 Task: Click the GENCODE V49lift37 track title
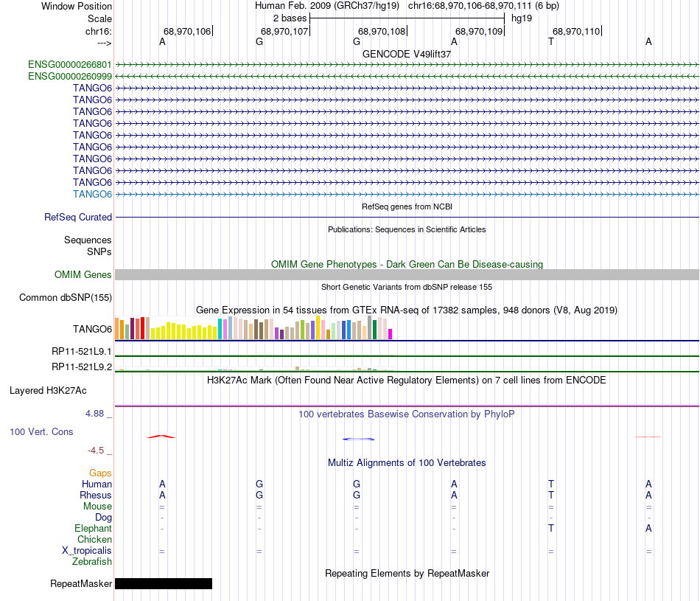pyautogui.click(x=407, y=54)
